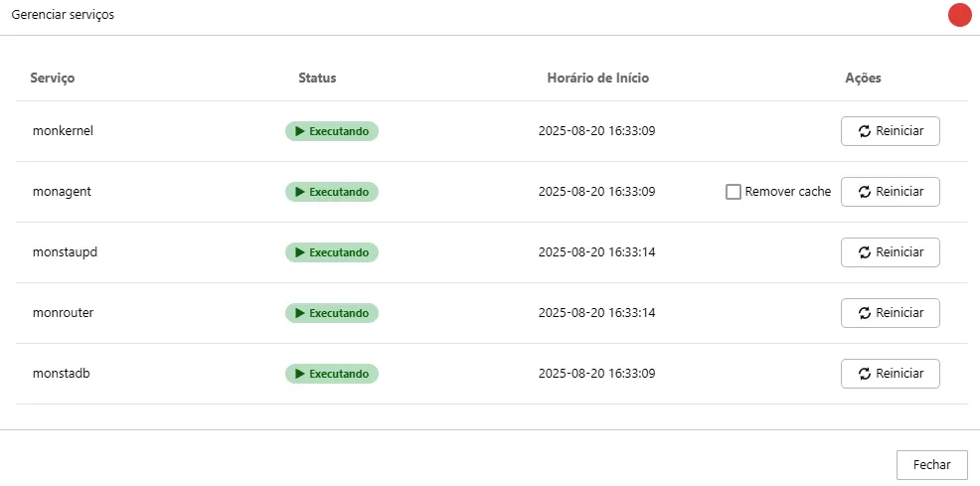Click the Horário de Início column header
Image resolution: width=980 pixels, height=486 pixels.
tap(598, 79)
